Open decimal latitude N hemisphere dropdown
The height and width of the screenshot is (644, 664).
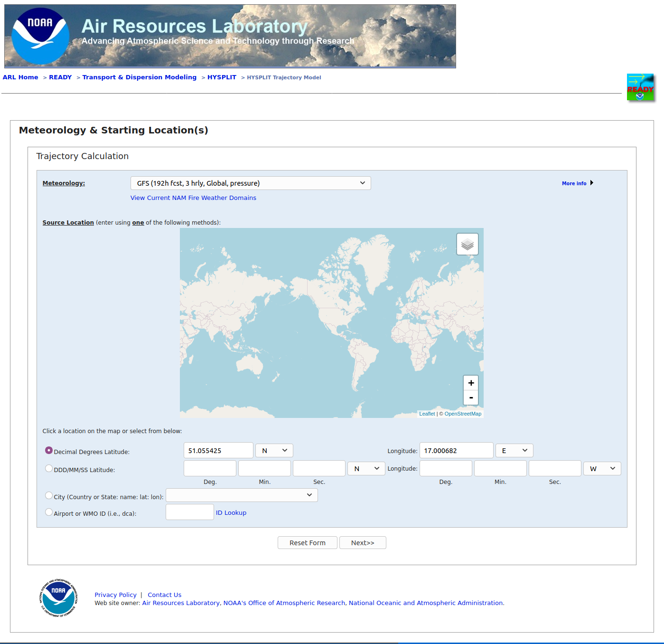[274, 450]
